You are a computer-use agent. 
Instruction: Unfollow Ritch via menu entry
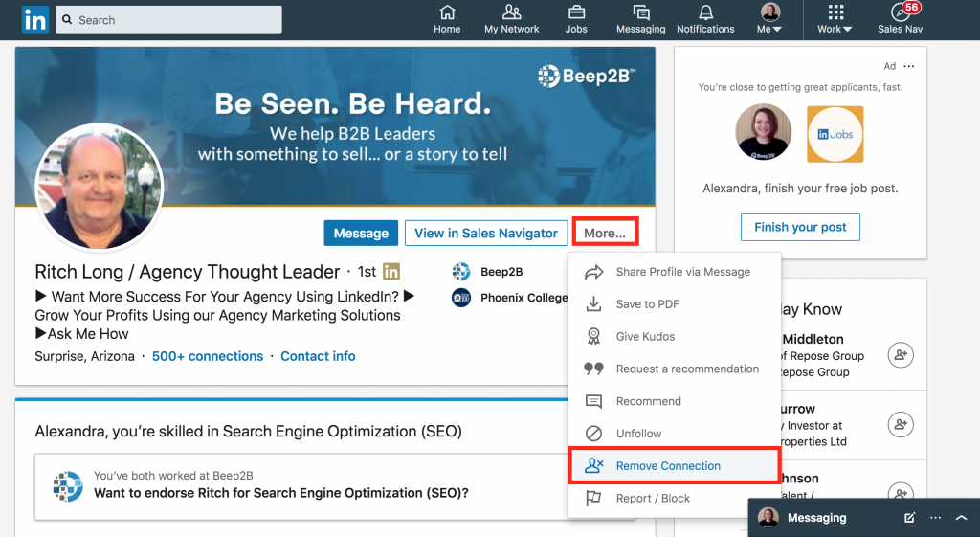[675, 434]
